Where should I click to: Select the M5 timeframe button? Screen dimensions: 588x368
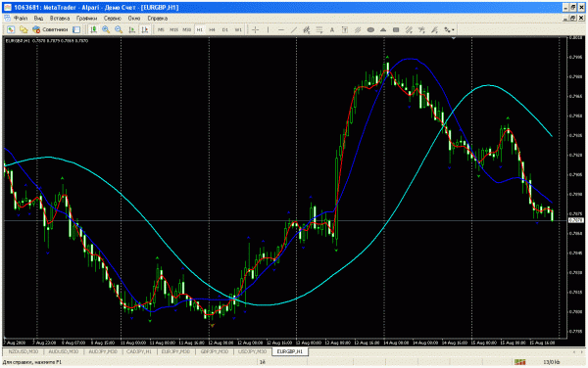[161, 29]
